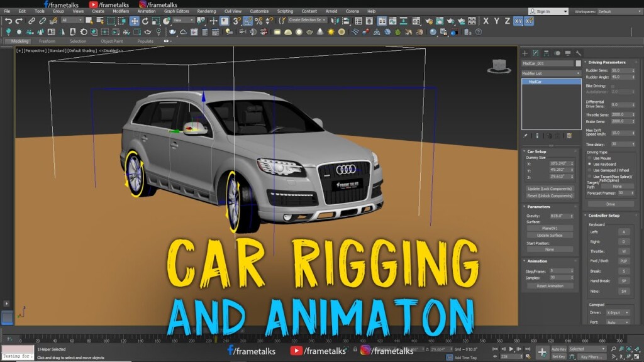Select the Use Mouse driving option
Viewport: 644px width, 362px height.
[590, 158]
